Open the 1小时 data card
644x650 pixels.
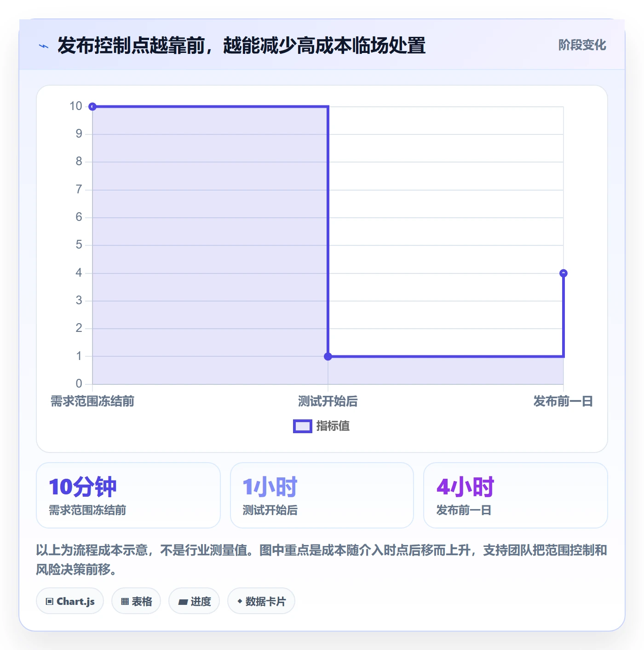[322, 495]
